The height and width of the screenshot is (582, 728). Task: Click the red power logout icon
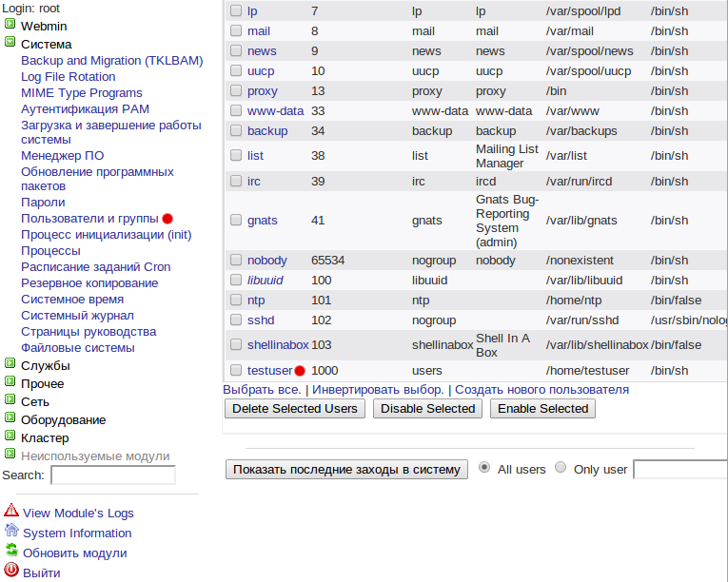[11, 570]
